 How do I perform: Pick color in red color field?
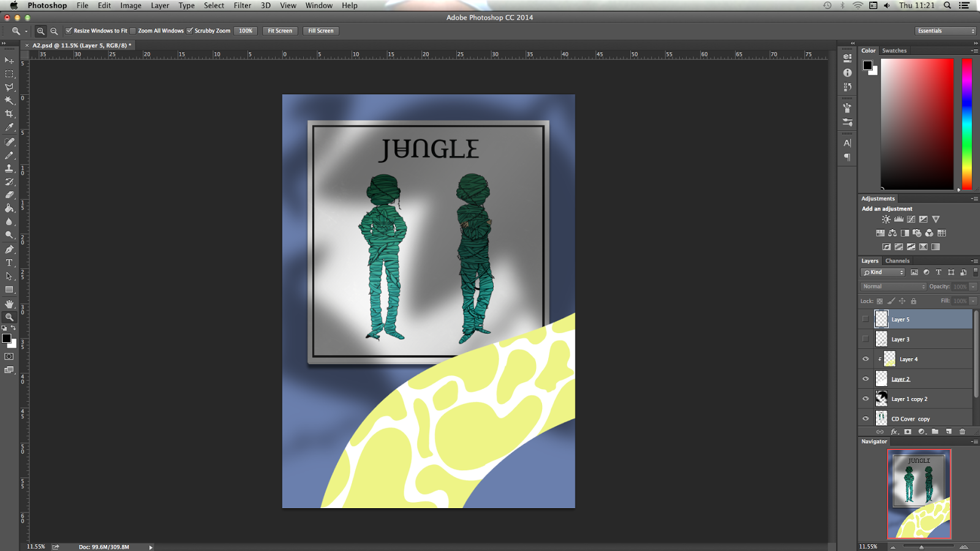(917, 124)
